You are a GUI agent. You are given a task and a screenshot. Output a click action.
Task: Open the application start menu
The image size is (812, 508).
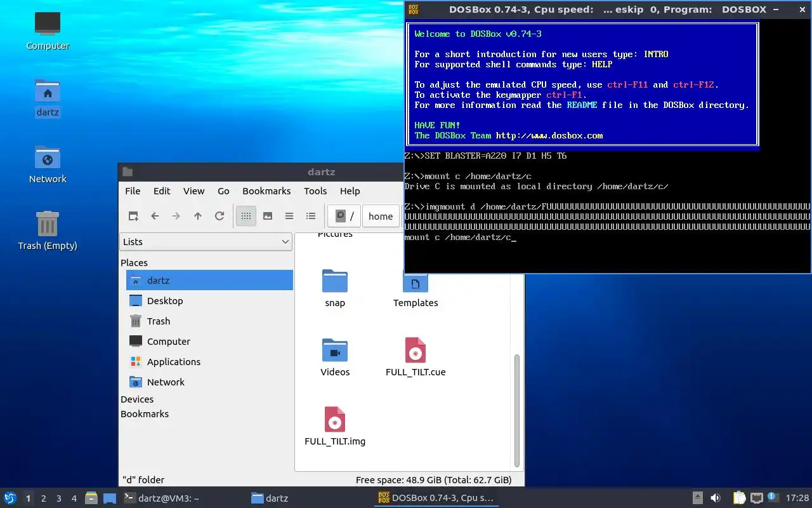pos(10,498)
